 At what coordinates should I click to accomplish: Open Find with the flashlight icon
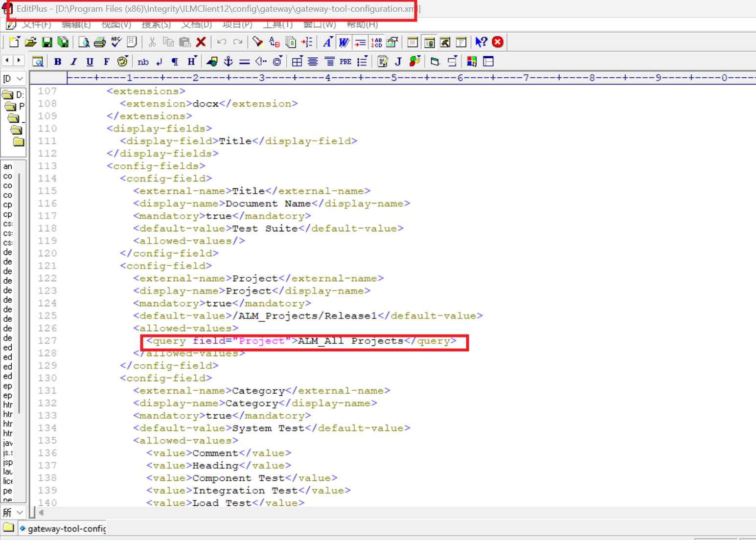click(x=257, y=43)
